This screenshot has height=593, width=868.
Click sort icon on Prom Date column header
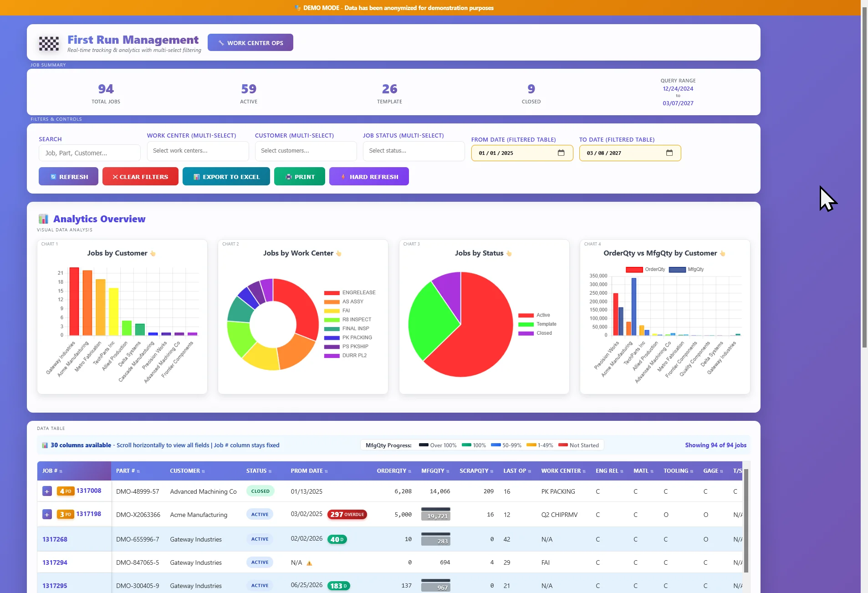[327, 471]
